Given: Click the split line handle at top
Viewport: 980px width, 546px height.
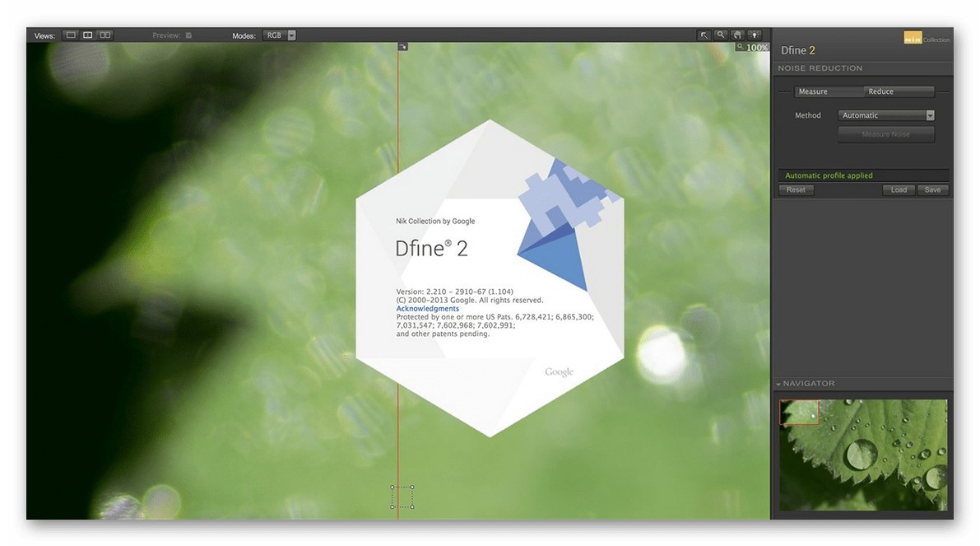Looking at the screenshot, I should click(402, 47).
